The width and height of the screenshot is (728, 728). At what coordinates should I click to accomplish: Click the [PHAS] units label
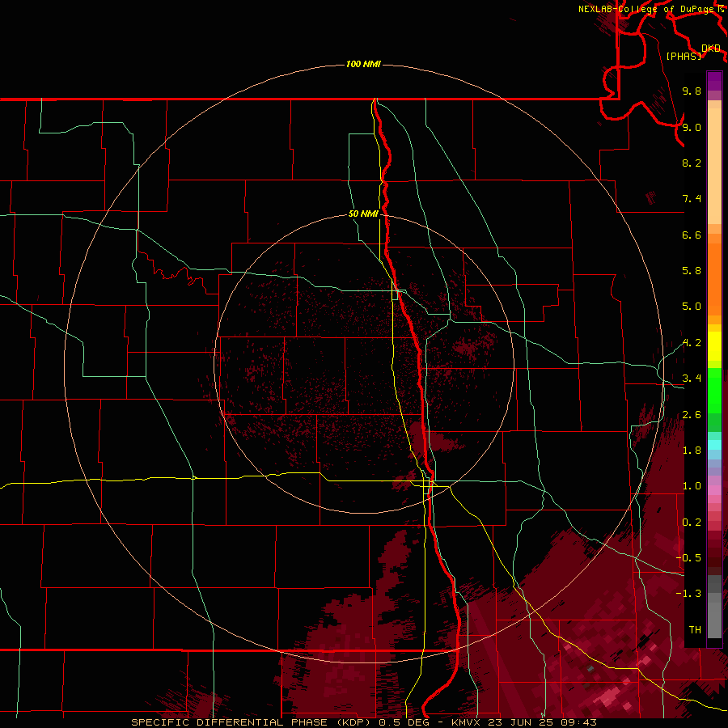[684, 57]
